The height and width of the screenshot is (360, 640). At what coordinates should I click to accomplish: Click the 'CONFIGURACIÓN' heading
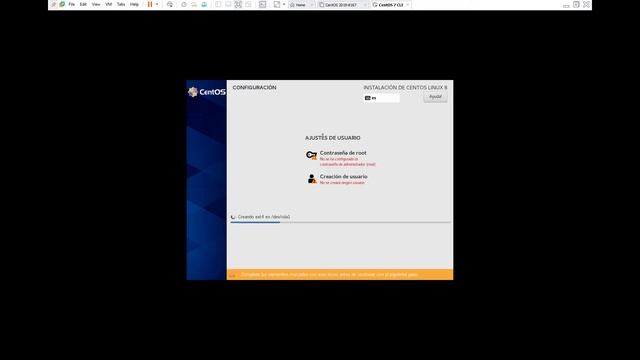254,87
